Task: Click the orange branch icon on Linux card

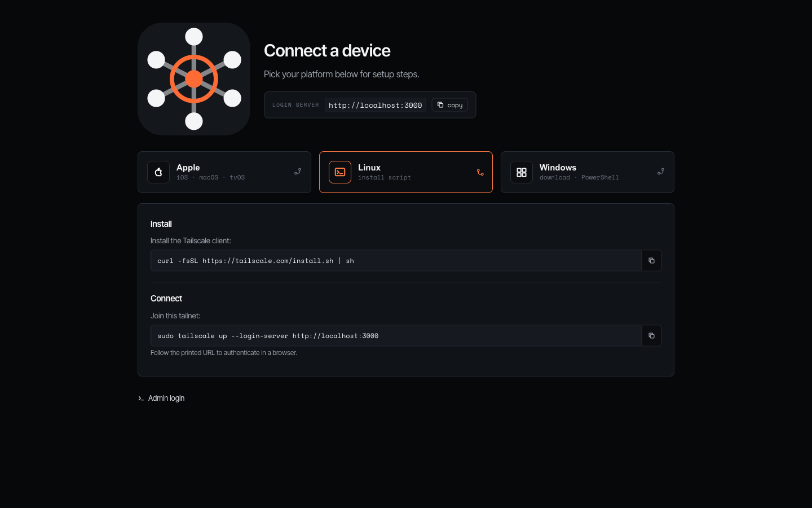Action: 480,172
